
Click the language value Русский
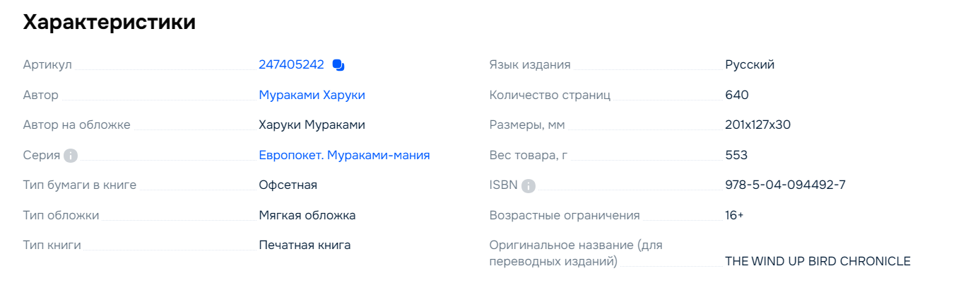750,65
